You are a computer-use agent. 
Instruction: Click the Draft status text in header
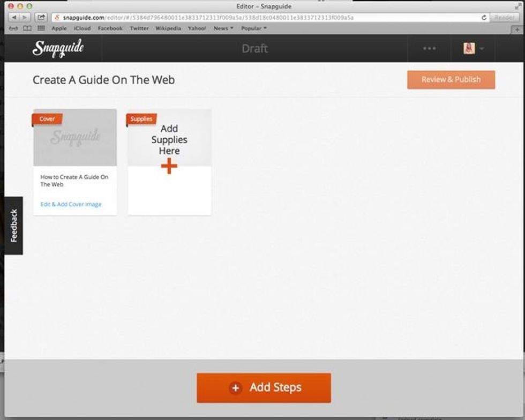254,49
